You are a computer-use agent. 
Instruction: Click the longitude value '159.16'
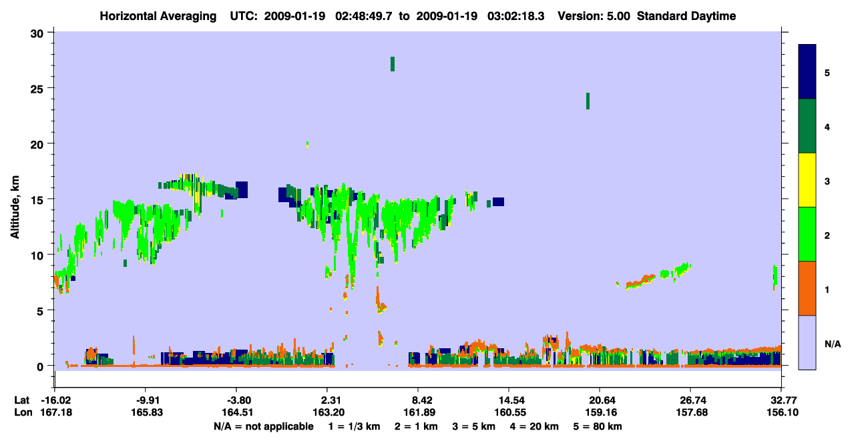600,412
